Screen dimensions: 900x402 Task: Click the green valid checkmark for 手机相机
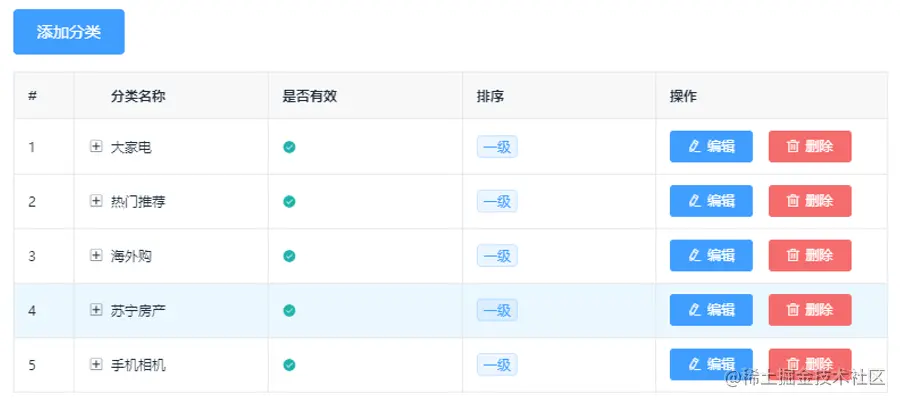(x=289, y=365)
